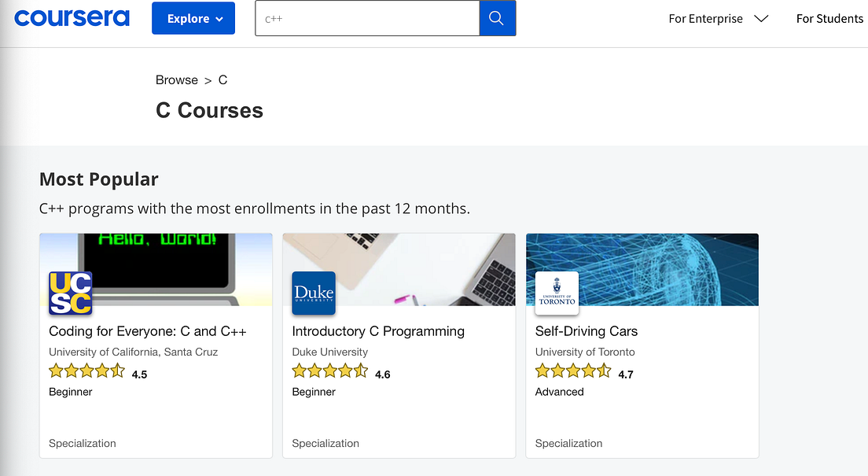Click the C Courses page title
868x476 pixels.
[x=209, y=110]
